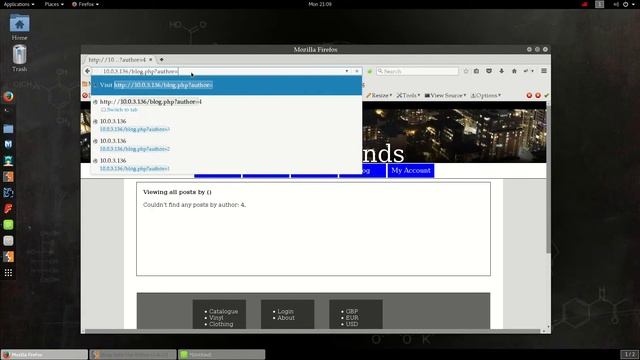The height and width of the screenshot is (360, 640).
Task: Open the Places menu in the top bar
Action: (x=54, y=4)
